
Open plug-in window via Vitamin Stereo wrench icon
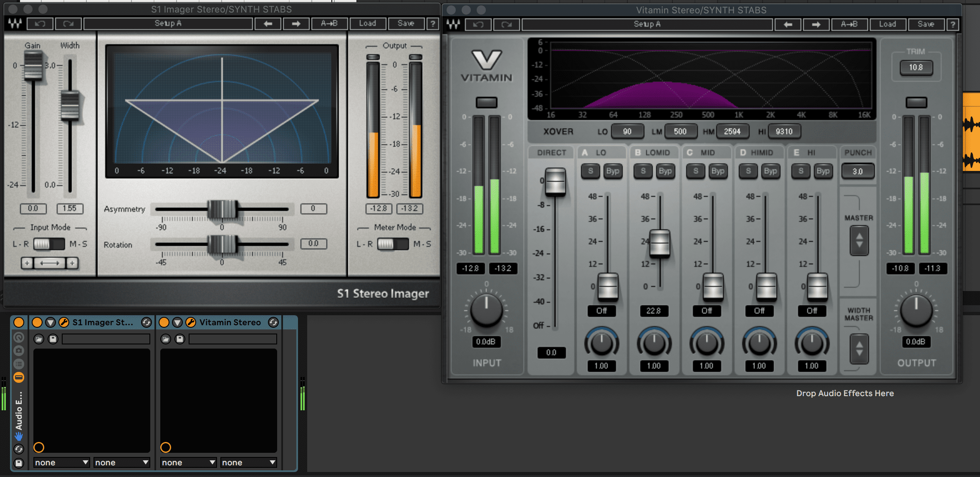click(191, 322)
